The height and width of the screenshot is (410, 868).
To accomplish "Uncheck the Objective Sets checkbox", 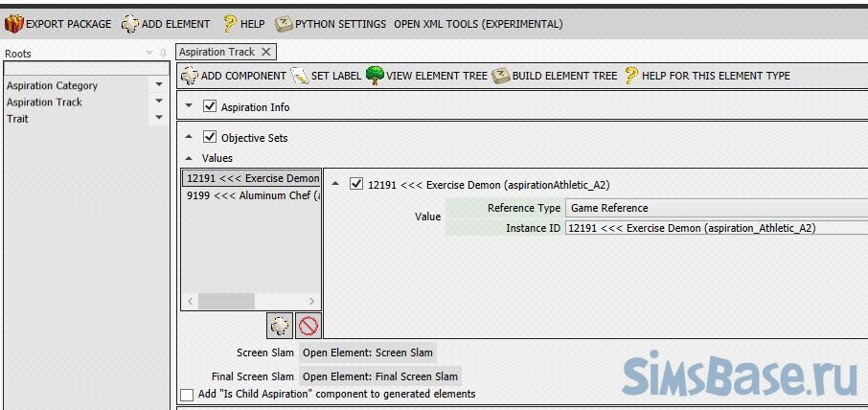I will pyautogui.click(x=211, y=138).
